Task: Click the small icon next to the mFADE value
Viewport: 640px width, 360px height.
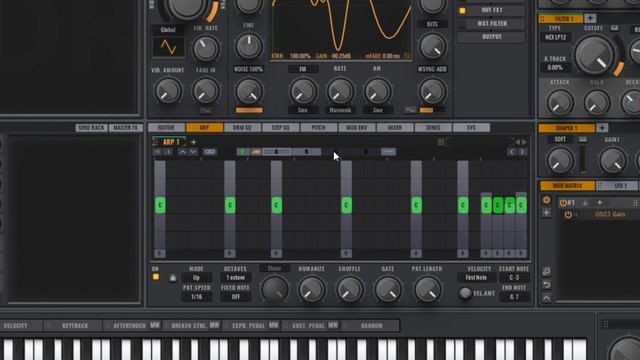Action: point(407,56)
